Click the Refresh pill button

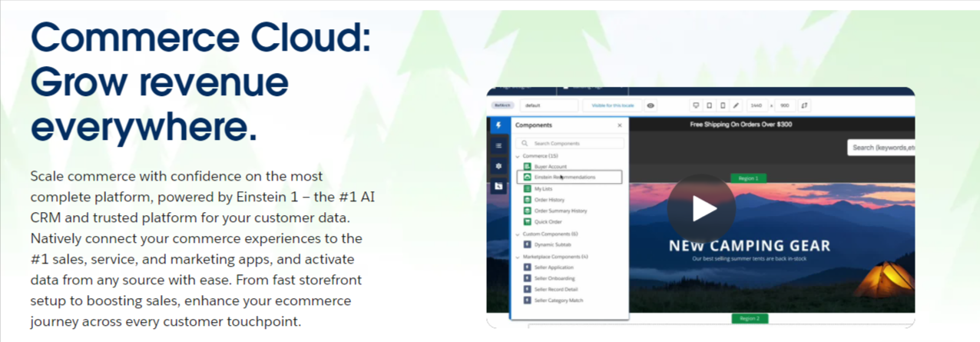click(503, 105)
